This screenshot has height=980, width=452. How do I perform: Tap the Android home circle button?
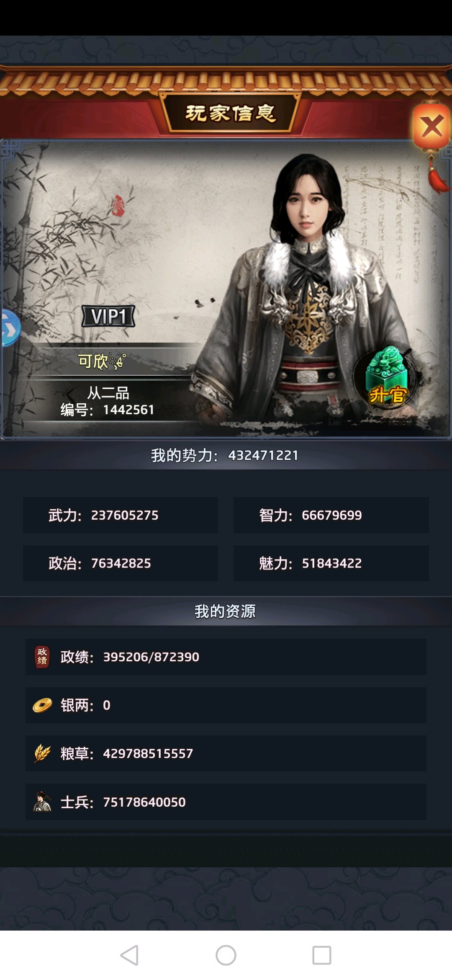tap(226, 955)
